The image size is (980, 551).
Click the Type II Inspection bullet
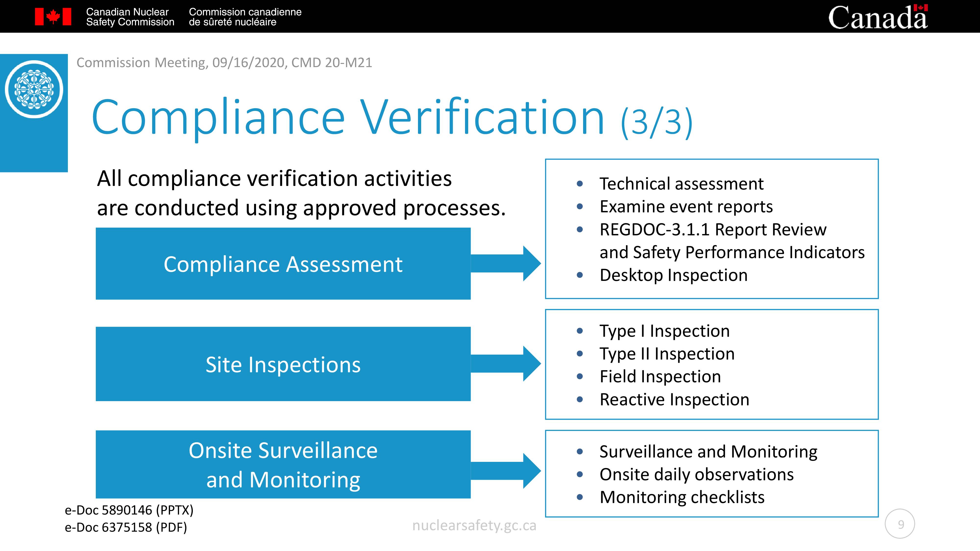667,354
